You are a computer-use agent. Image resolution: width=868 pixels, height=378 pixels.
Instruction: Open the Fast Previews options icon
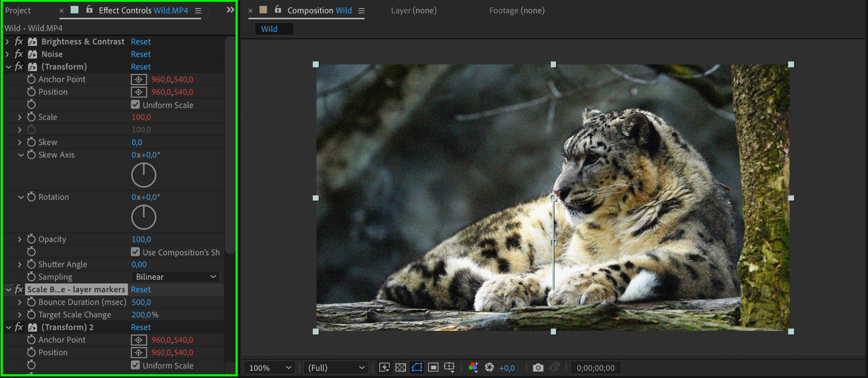coord(384,367)
